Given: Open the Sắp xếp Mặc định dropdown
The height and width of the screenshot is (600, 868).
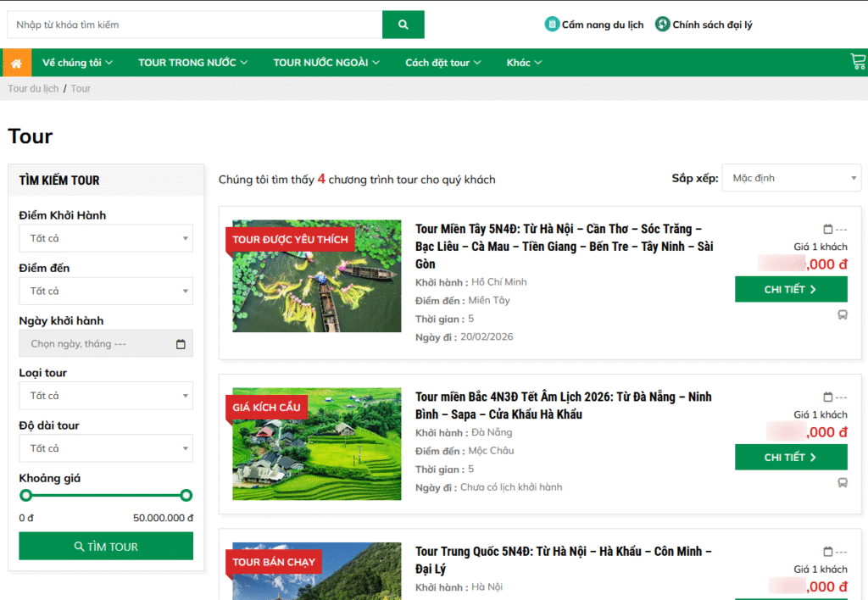Looking at the screenshot, I should coord(791,178).
